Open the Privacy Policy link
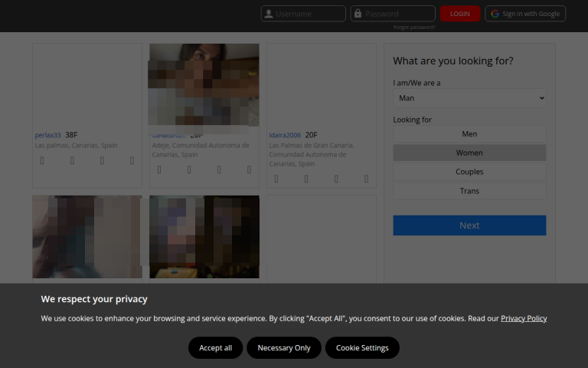Viewport: 588px width, 368px height. point(524,318)
